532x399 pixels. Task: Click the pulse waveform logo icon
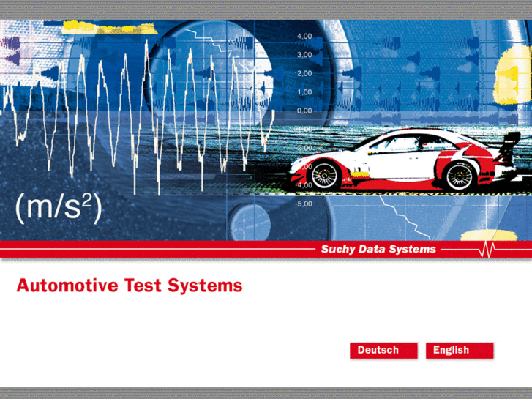pyautogui.click(x=487, y=250)
